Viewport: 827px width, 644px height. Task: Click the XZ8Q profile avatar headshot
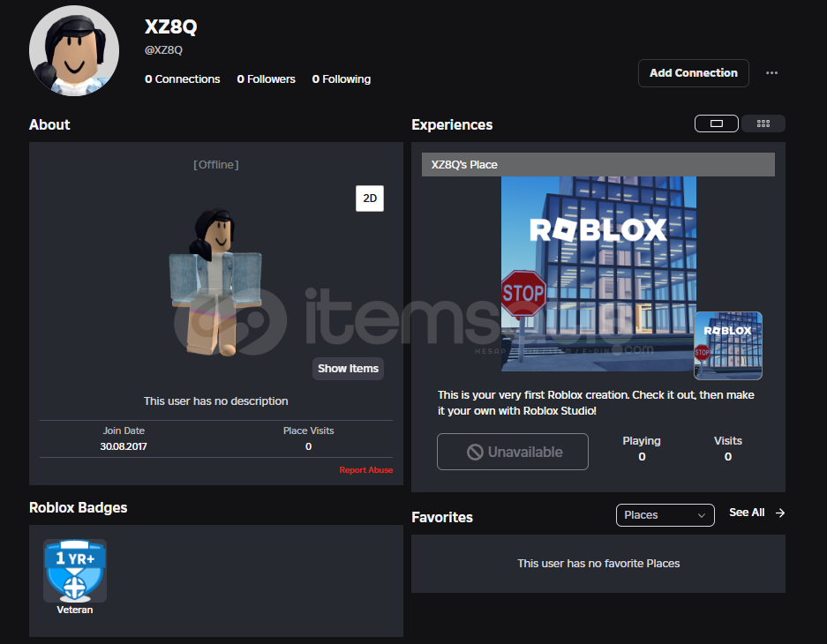coord(74,50)
